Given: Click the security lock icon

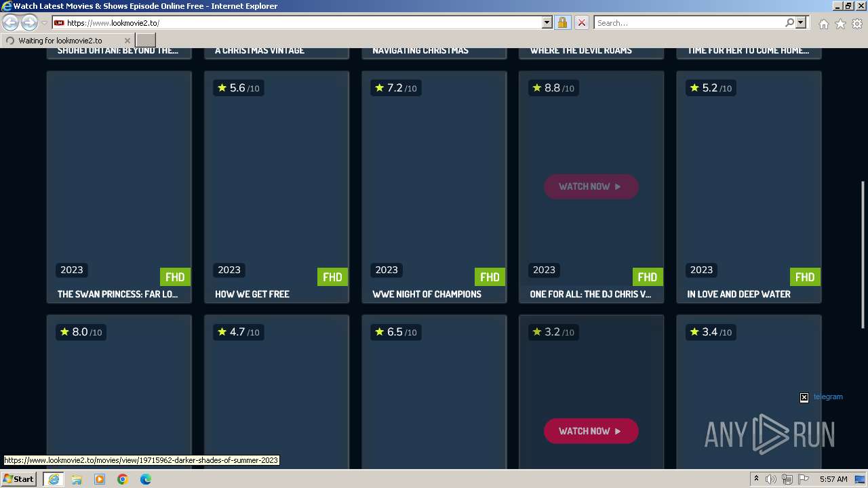Looking at the screenshot, I should 562,22.
